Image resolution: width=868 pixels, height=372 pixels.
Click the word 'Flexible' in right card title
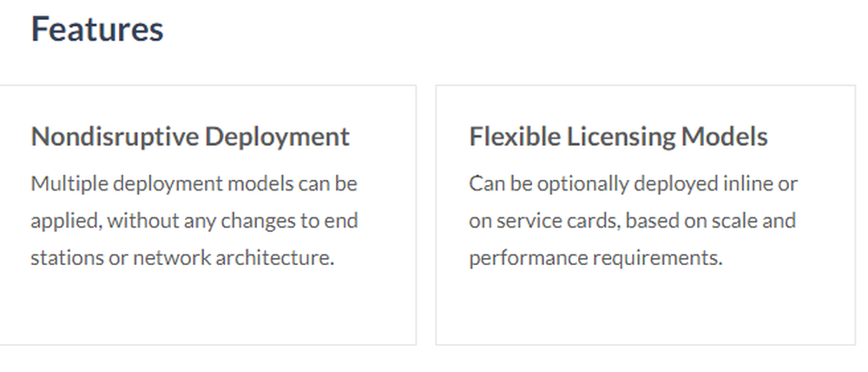(515, 136)
